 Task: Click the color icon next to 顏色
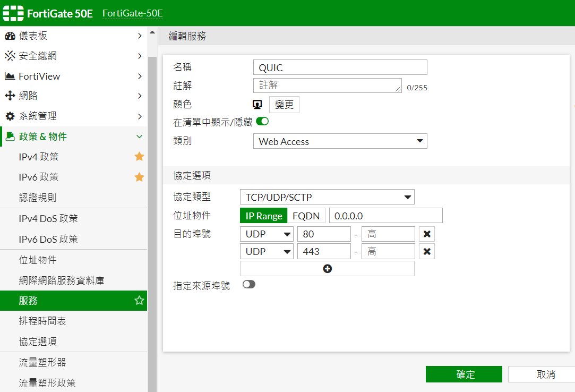(x=258, y=105)
